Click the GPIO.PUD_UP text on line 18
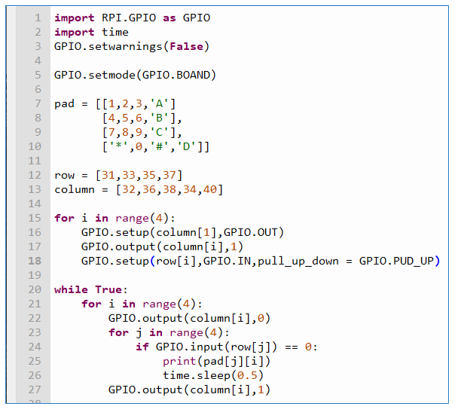The height and width of the screenshot is (409, 457). pyautogui.click(x=396, y=261)
